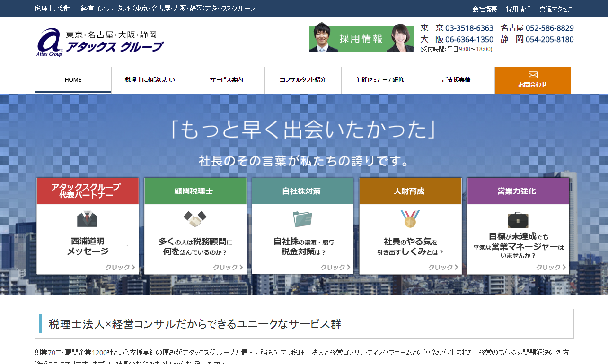Click the 「もっと早く出会いたかった」 hero headline
This screenshot has height=364, width=608.
[303, 130]
